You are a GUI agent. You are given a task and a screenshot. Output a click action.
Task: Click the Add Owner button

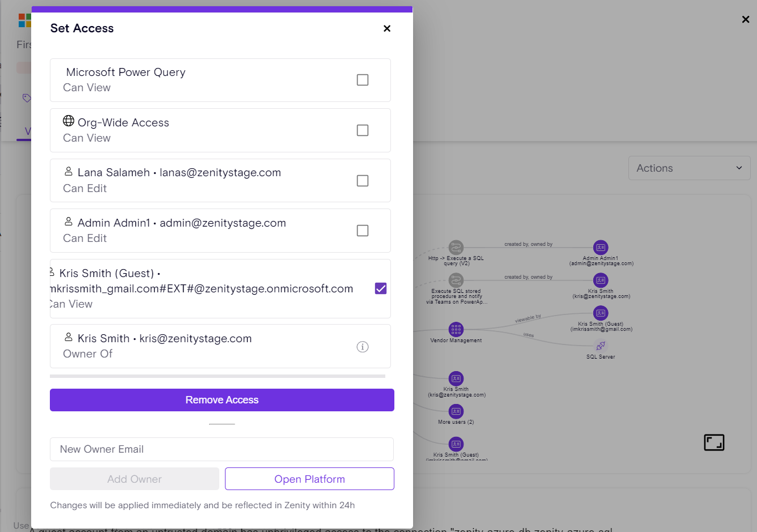(x=134, y=479)
